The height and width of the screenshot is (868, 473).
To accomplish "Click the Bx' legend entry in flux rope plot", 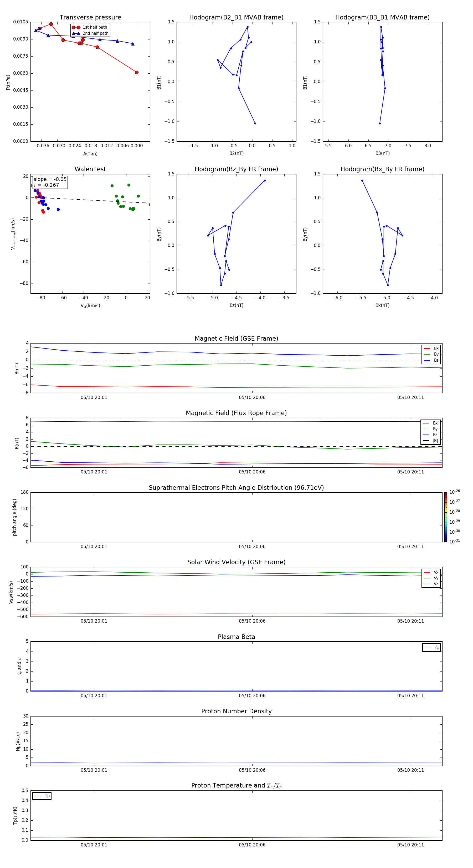I will tap(431, 423).
